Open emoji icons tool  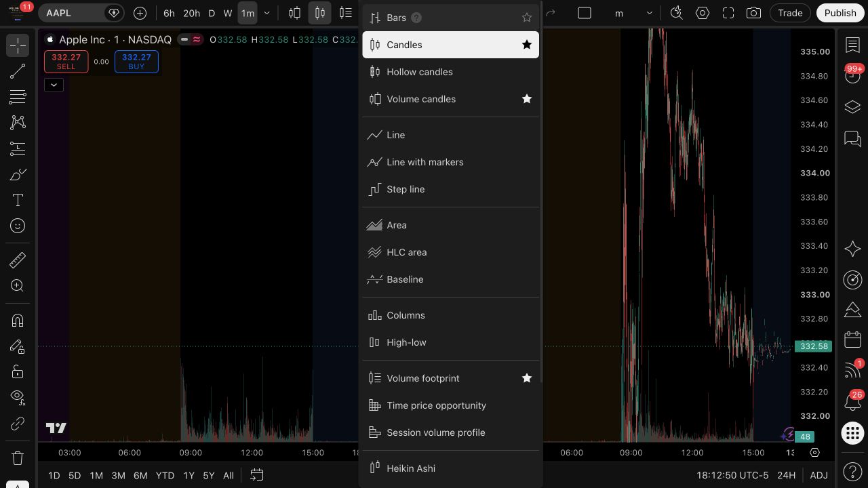pos(18,226)
